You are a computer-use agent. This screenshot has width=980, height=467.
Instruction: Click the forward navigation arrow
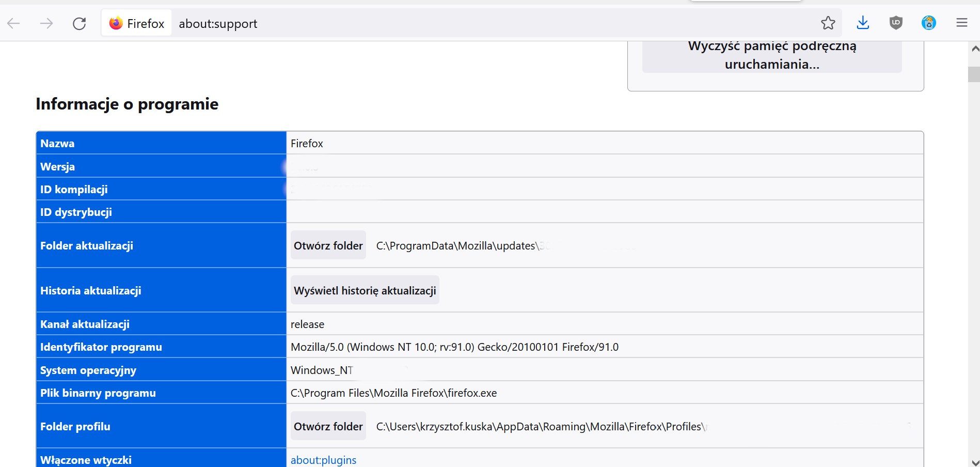tap(46, 23)
